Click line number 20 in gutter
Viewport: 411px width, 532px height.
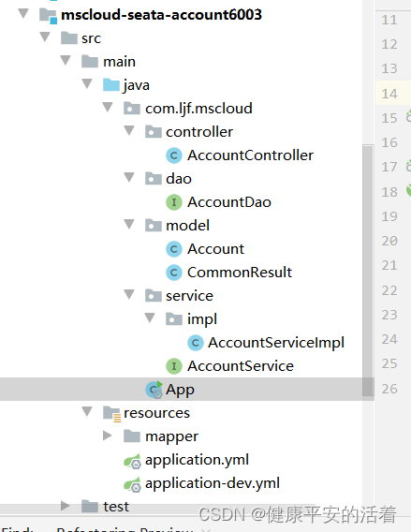click(x=389, y=242)
